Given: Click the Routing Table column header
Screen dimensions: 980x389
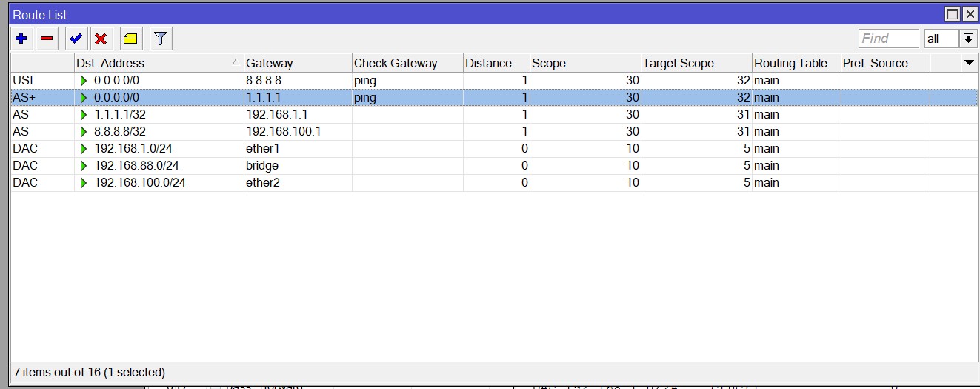Looking at the screenshot, I should pyautogui.click(x=796, y=63).
